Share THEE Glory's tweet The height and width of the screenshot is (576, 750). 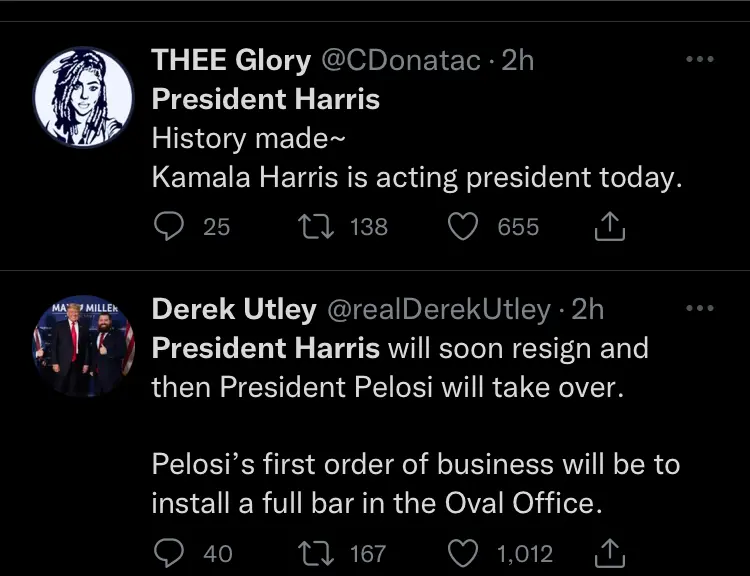pyautogui.click(x=608, y=228)
